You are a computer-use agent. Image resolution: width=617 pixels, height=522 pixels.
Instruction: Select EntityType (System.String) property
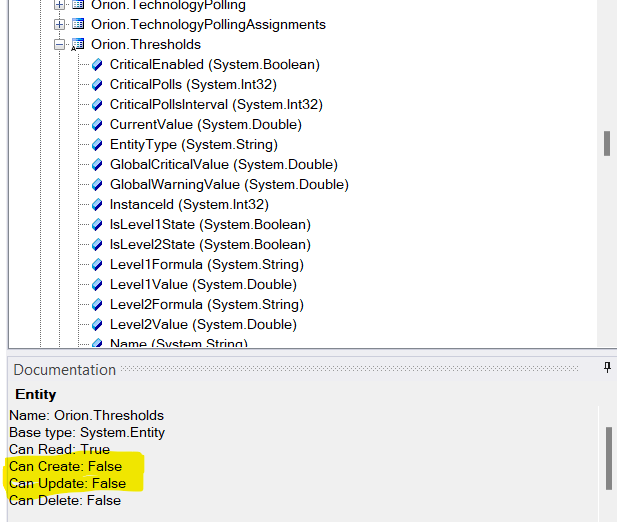pyautogui.click(x=194, y=145)
